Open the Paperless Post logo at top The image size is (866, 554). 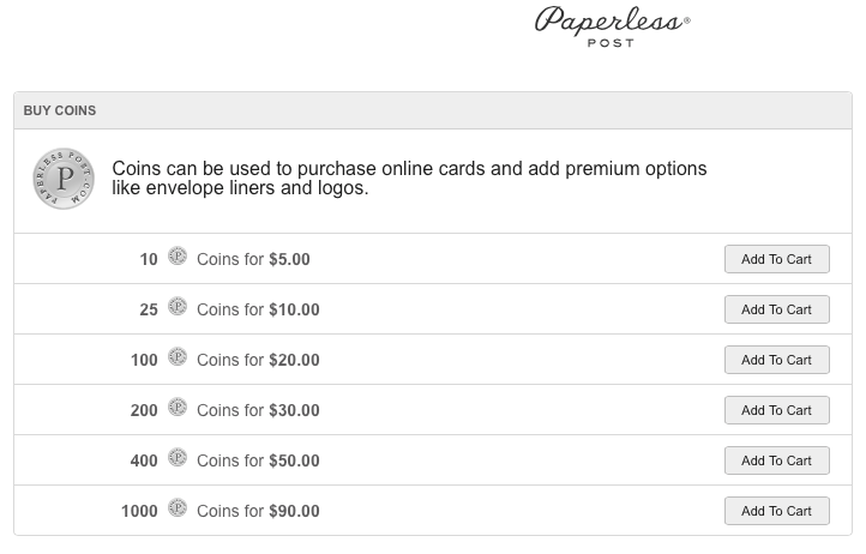coord(612,25)
